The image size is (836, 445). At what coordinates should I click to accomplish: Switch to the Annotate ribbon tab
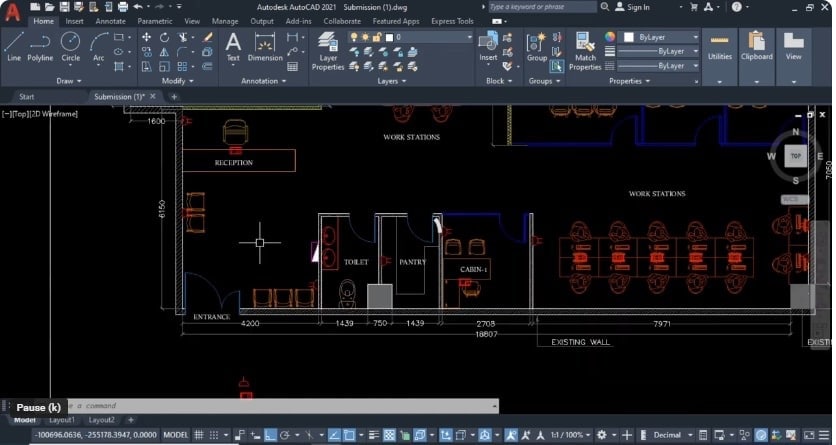pos(110,21)
